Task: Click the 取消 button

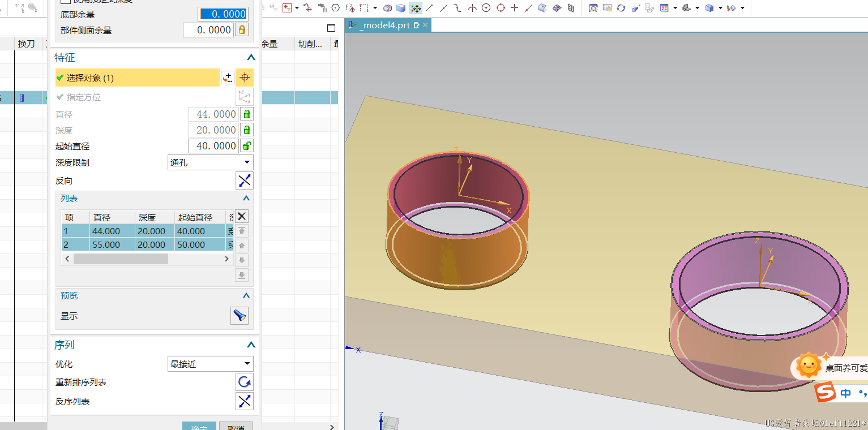Action: (236, 426)
